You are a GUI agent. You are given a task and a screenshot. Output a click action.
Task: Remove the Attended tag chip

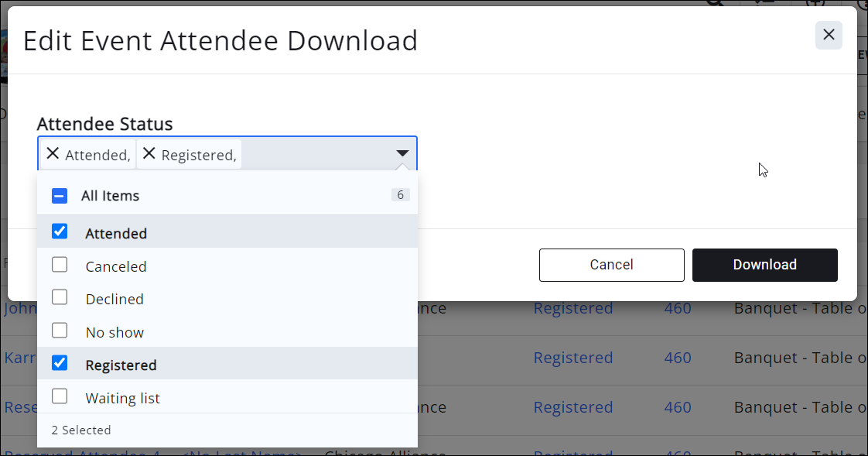pos(53,154)
